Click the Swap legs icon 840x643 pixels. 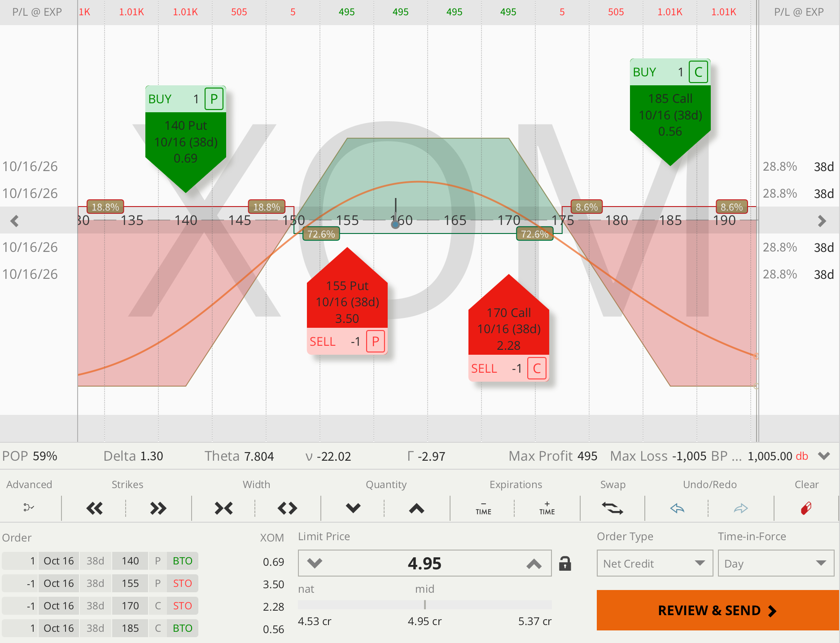(x=612, y=508)
